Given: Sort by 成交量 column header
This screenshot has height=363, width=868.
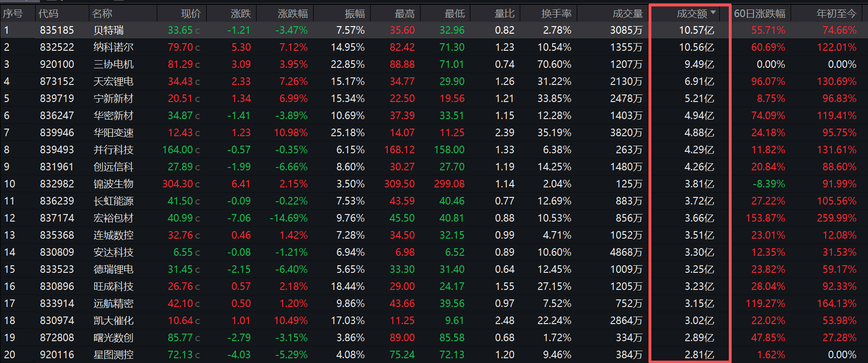Looking at the screenshot, I should point(628,14).
